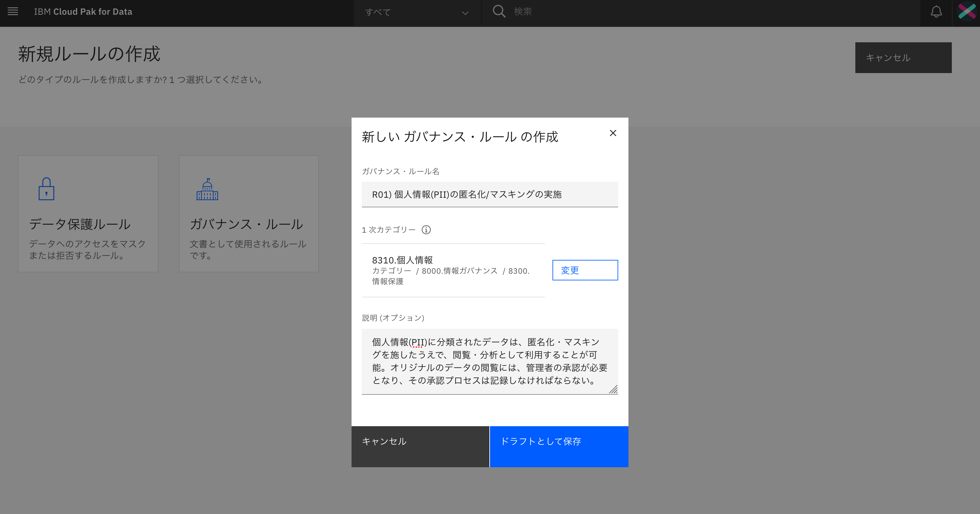Click the IBM Cloud Pak for Data title
The width and height of the screenshot is (980, 514).
click(83, 12)
